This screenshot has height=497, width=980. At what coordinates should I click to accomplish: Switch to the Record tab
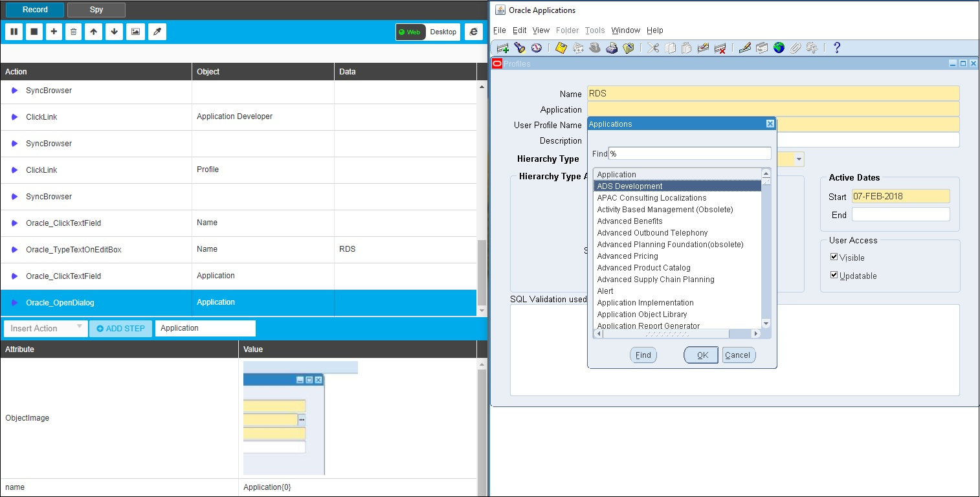(x=35, y=10)
